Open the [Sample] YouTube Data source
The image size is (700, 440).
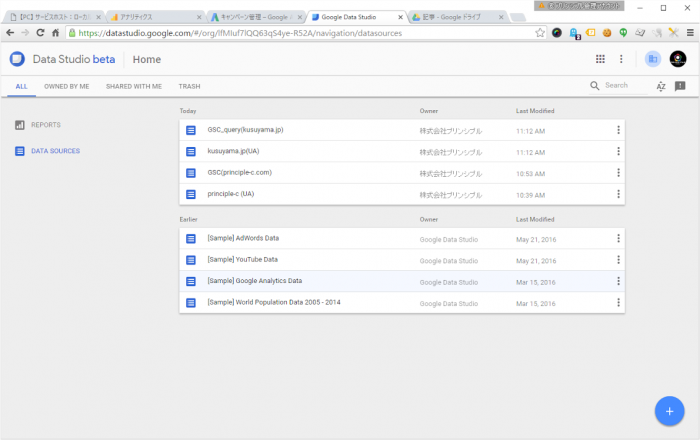242,259
